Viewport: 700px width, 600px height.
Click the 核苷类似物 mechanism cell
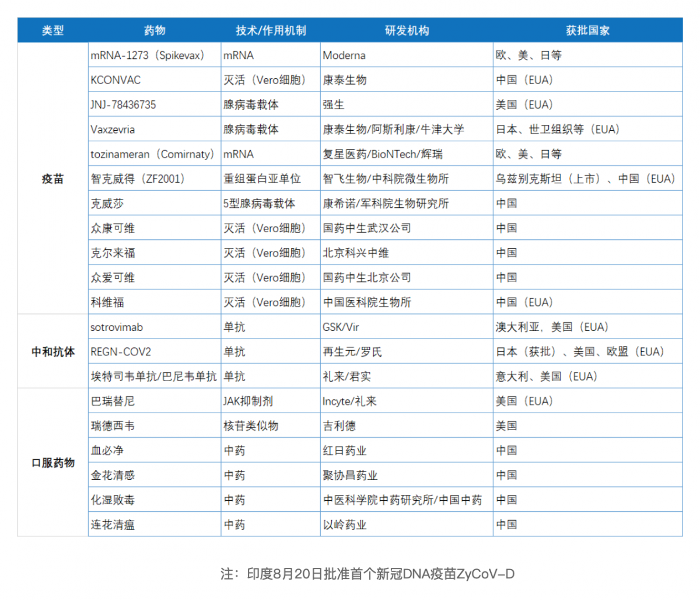(x=271, y=425)
